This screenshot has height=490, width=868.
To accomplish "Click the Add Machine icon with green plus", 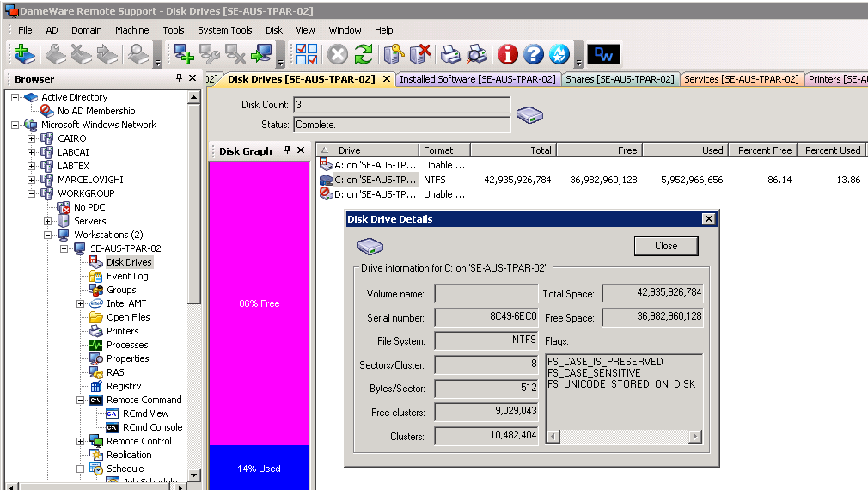I will click(x=183, y=53).
